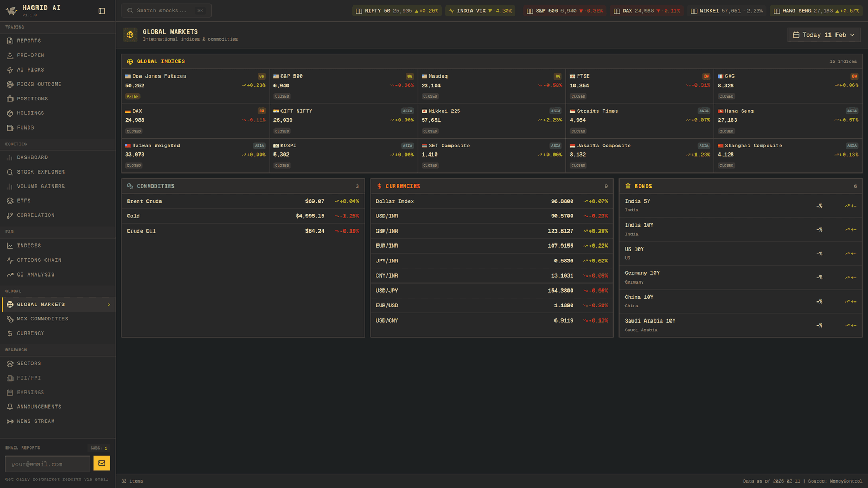Select the GIFT NIFTY index card

pyautogui.click(x=343, y=121)
